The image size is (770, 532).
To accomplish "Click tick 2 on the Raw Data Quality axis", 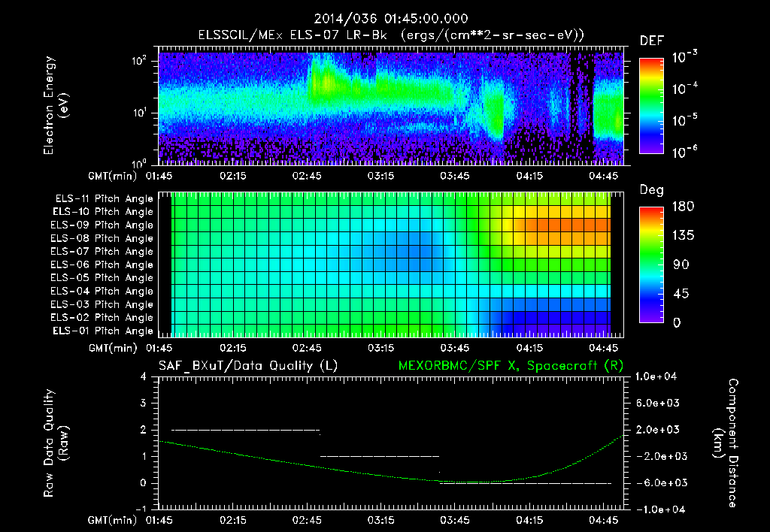I will (x=144, y=429).
